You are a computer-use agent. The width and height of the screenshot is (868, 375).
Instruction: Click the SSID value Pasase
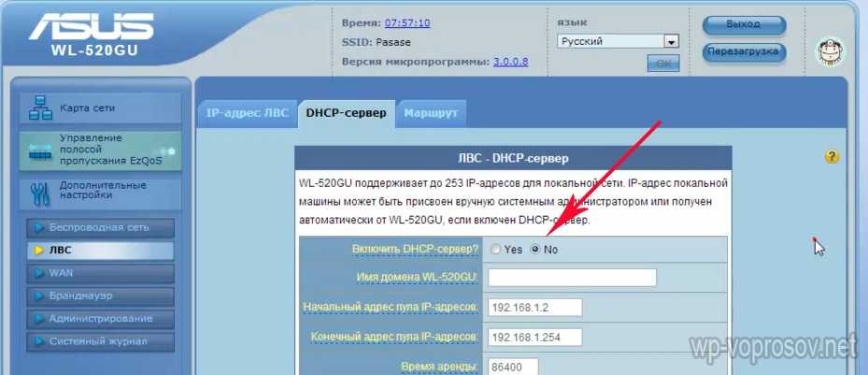[x=393, y=42]
